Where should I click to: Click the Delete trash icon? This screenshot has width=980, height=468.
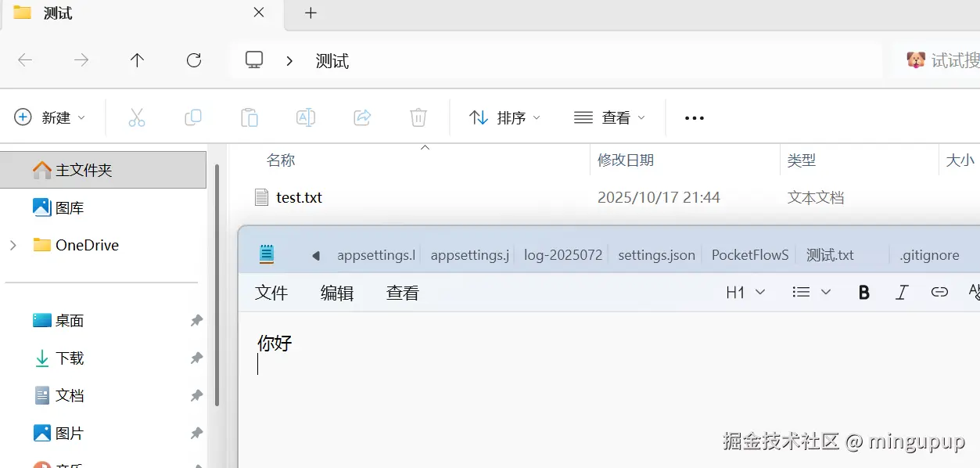[418, 117]
